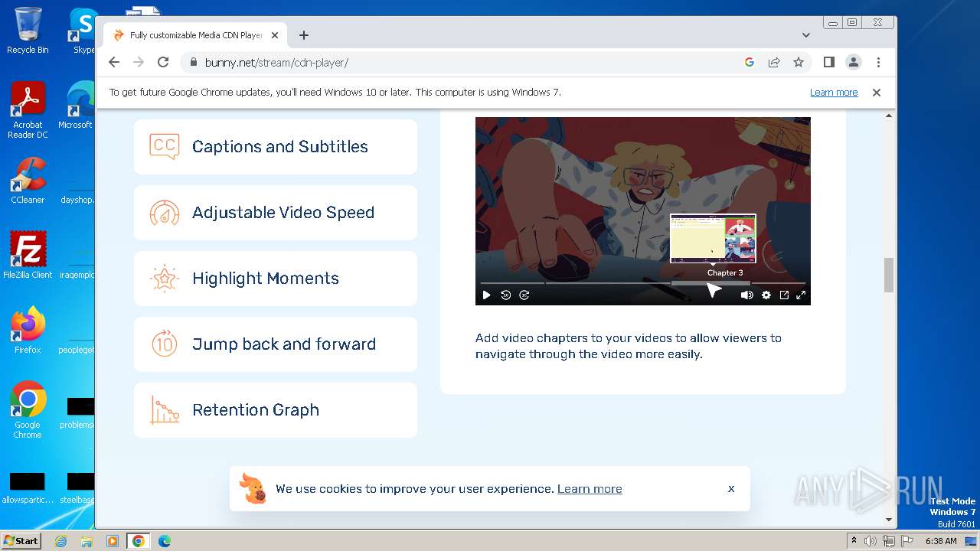Open Google Chrome desktop icon
Screen dimensions: 980x551
click(28, 410)
